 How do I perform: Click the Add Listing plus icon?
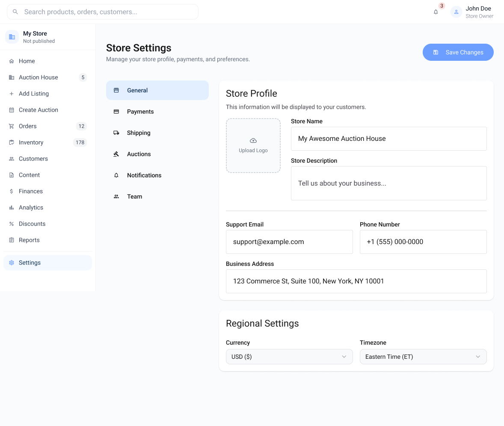[12, 94]
